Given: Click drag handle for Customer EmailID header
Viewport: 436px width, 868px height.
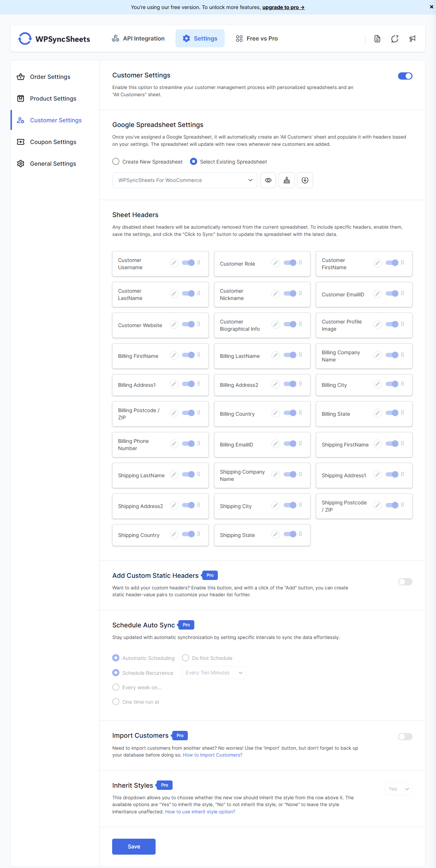Looking at the screenshot, I should point(402,293).
